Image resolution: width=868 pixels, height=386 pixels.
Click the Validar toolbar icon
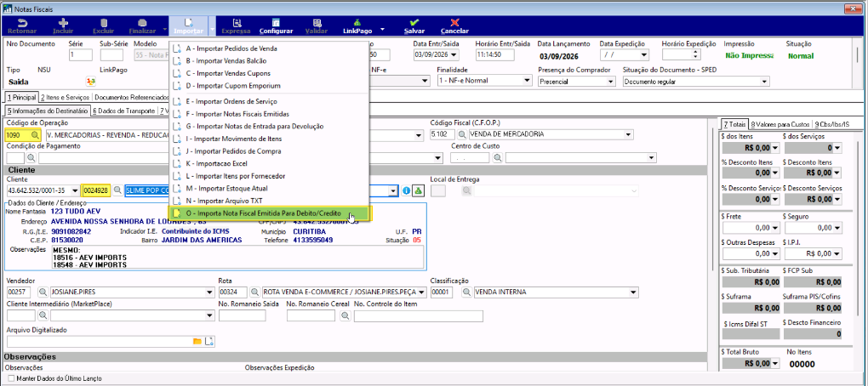tap(316, 23)
